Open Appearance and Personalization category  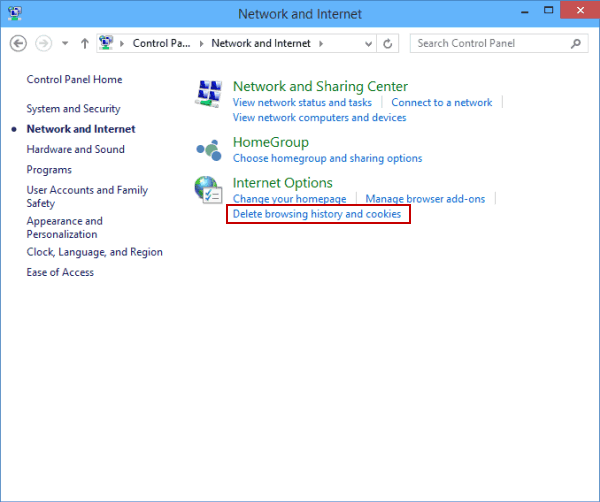coord(64,228)
